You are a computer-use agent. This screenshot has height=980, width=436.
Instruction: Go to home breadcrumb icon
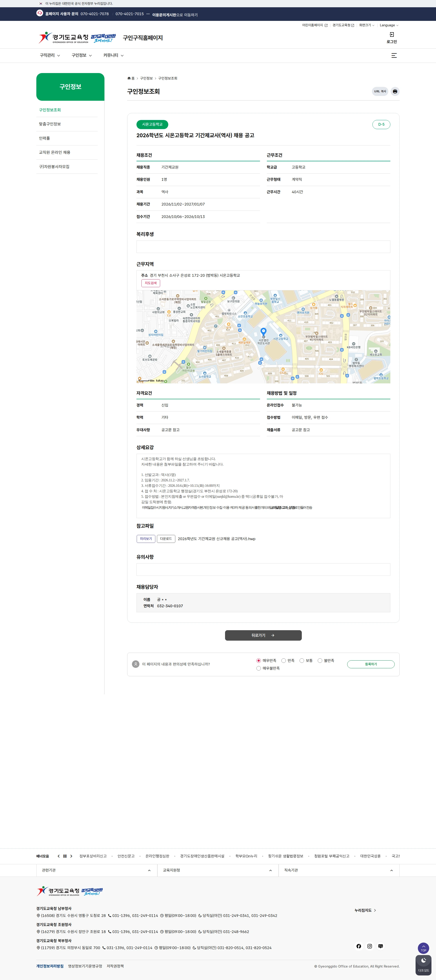click(x=129, y=78)
